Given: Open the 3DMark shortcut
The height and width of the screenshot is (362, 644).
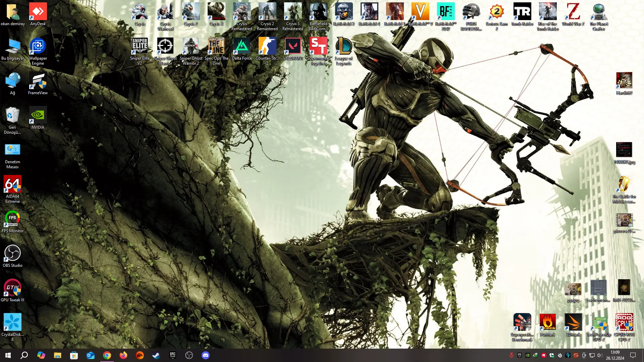Looking at the screenshot, I should click(x=573, y=325).
